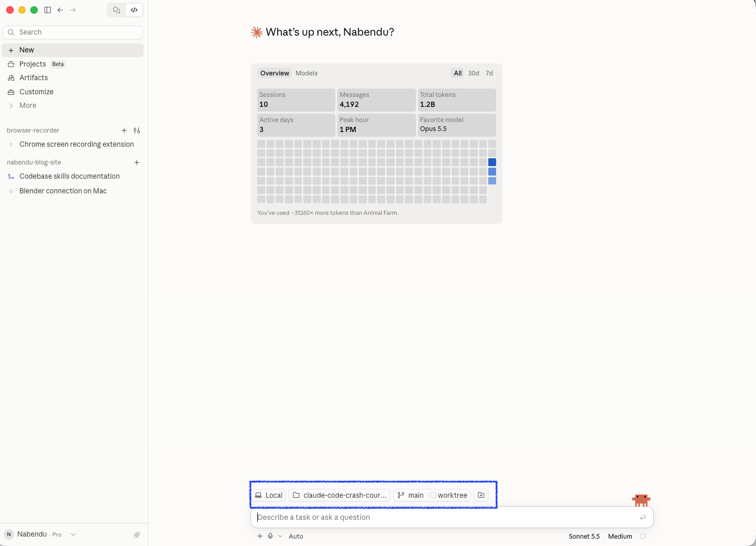Click the lightest blue activity square
This screenshot has width=756, height=546.
492,181
